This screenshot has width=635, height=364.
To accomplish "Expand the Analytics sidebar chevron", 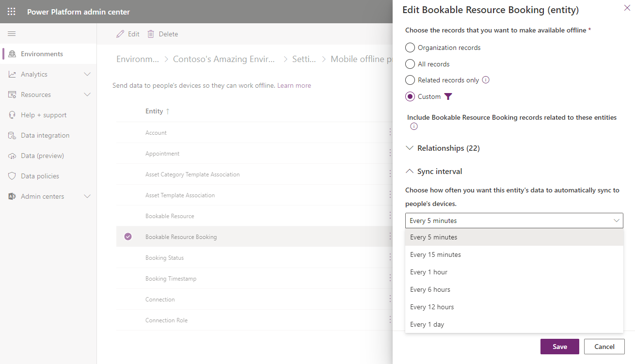I will 87,74.
